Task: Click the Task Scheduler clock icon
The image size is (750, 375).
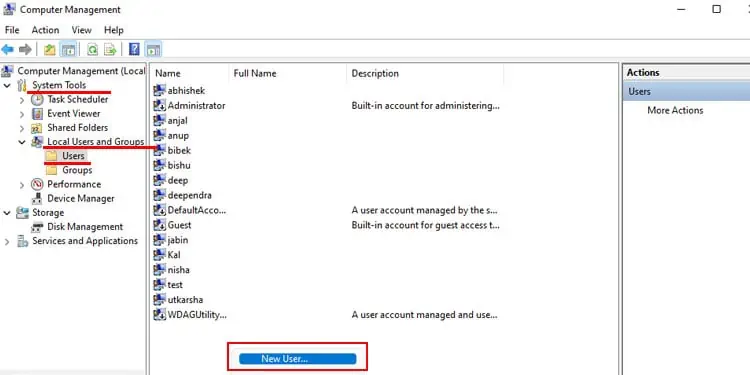Action: pyautogui.click(x=37, y=99)
